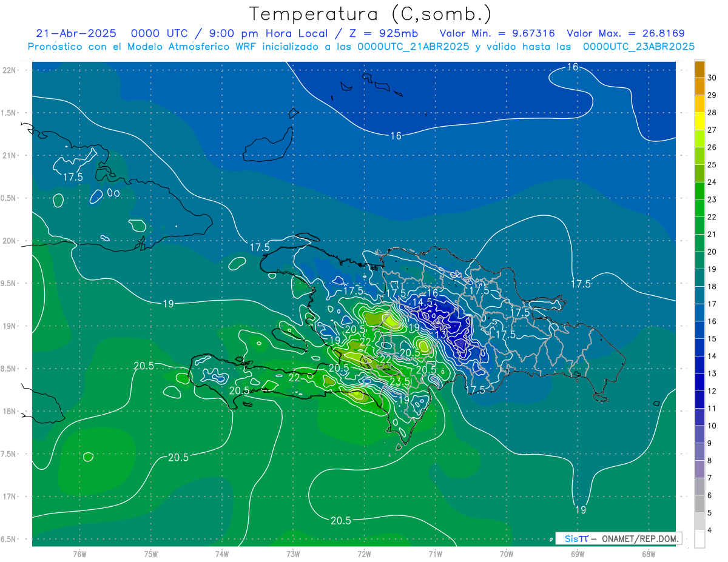Click the colorbar value label 28
Viewport: 728px width, 562px height.
[712, 112]
